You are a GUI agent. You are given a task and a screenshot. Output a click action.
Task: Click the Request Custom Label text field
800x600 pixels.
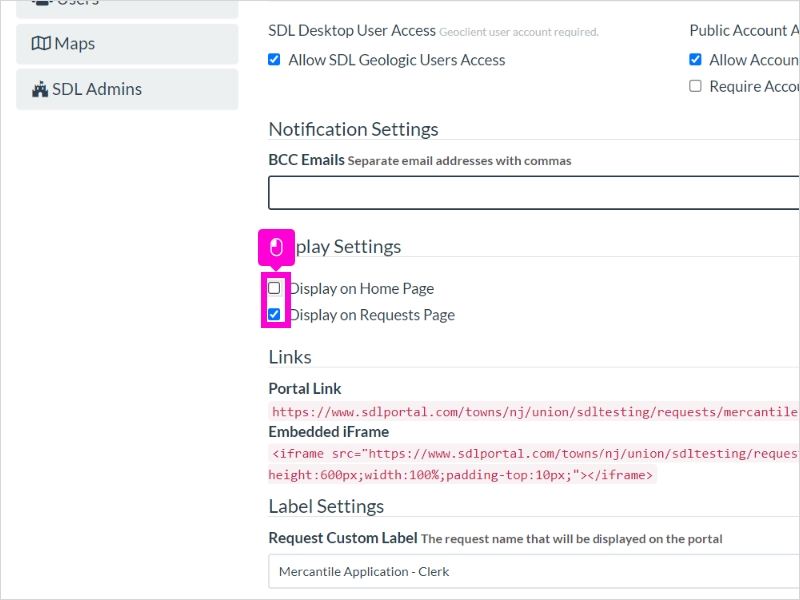(534, 571)
